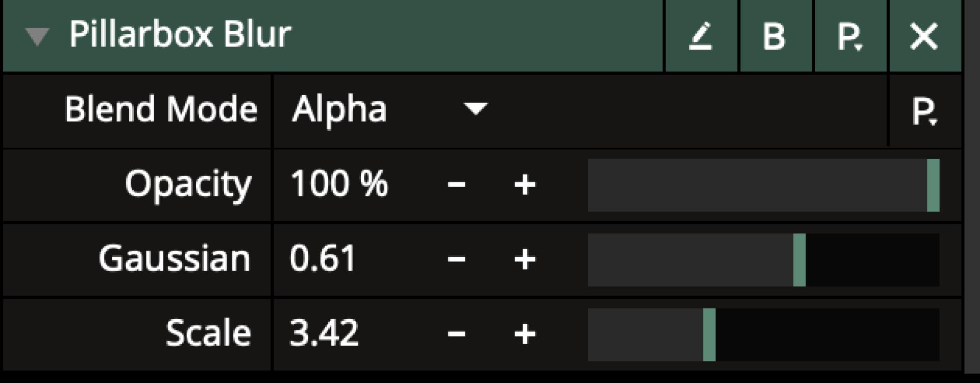
Task: Click the Opacity 100 % value field
Action: click(339, 184)
